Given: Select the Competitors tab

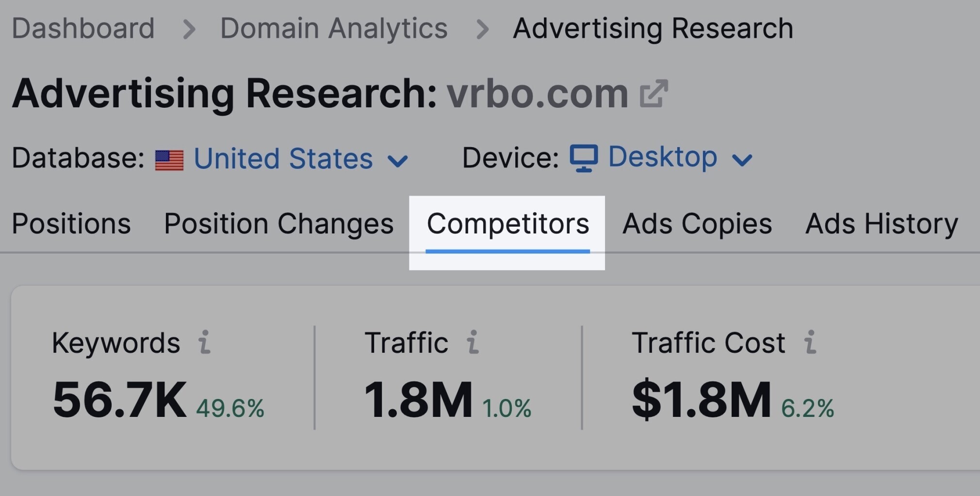Looking at the screenshot, I should [508, 225].
